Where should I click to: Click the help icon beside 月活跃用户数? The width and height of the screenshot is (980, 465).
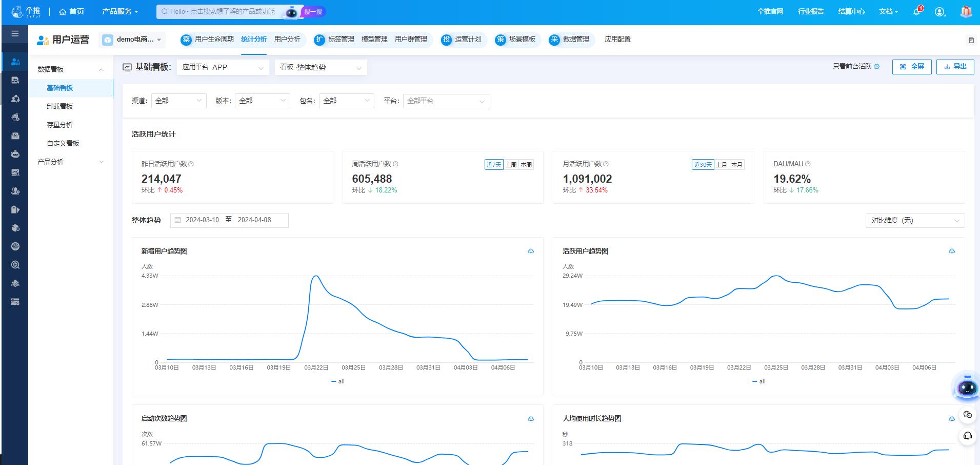[x=606, y=164]
